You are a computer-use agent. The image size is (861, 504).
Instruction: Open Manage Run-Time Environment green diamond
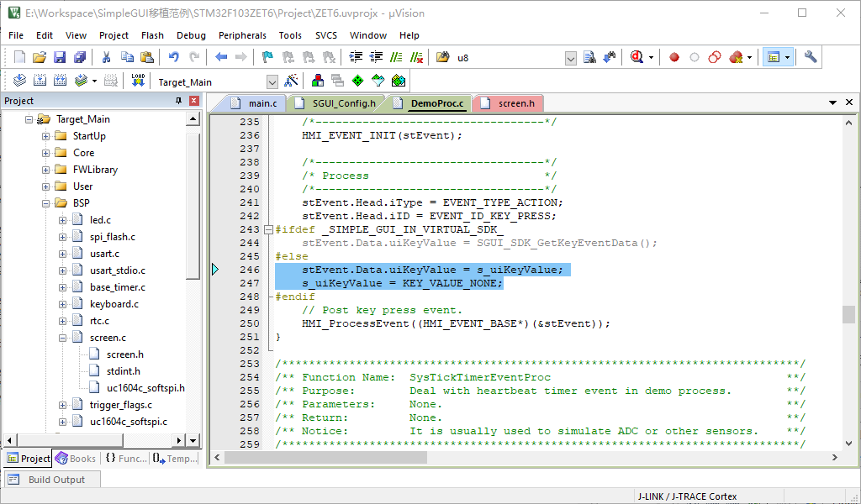(x=357, y=81)
